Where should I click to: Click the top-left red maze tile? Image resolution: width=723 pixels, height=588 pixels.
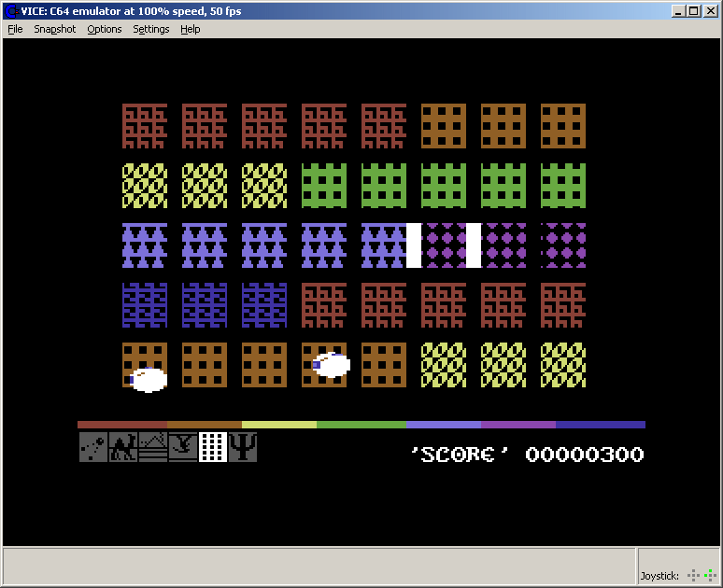point(145,126)
